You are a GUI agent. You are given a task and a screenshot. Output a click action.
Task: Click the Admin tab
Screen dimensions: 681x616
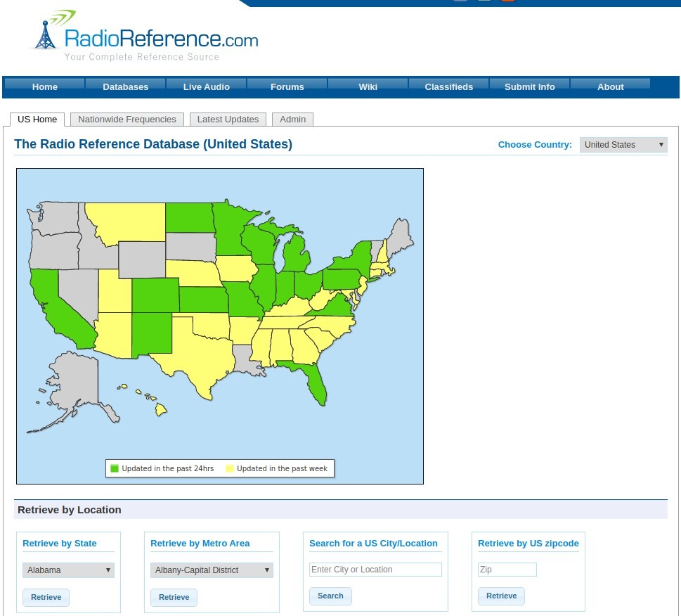292,119
